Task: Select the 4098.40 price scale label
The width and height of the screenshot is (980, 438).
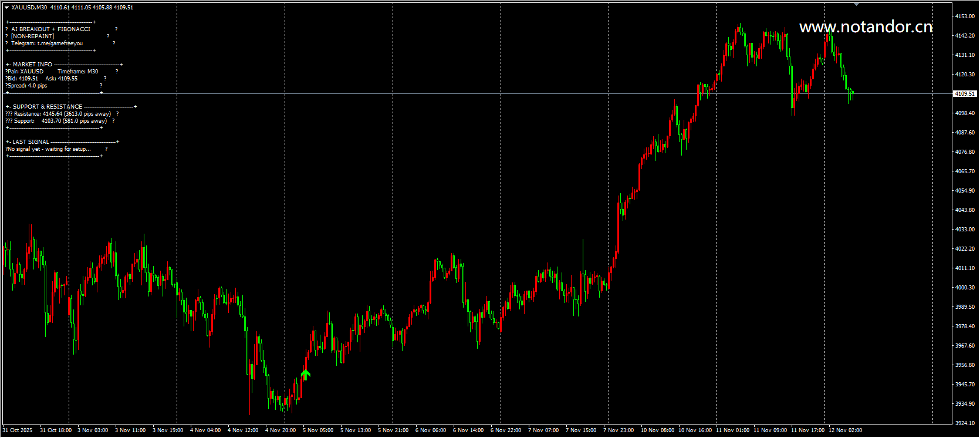Action: [965, 113]
